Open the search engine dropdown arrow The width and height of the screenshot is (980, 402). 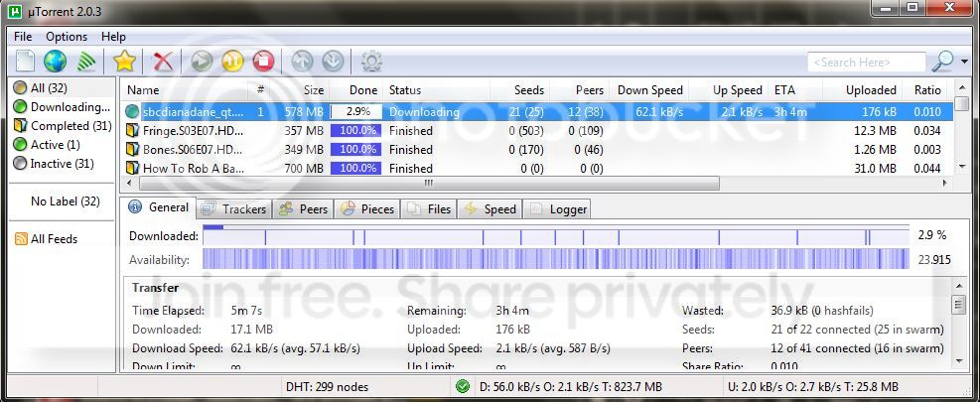[964, 62]
